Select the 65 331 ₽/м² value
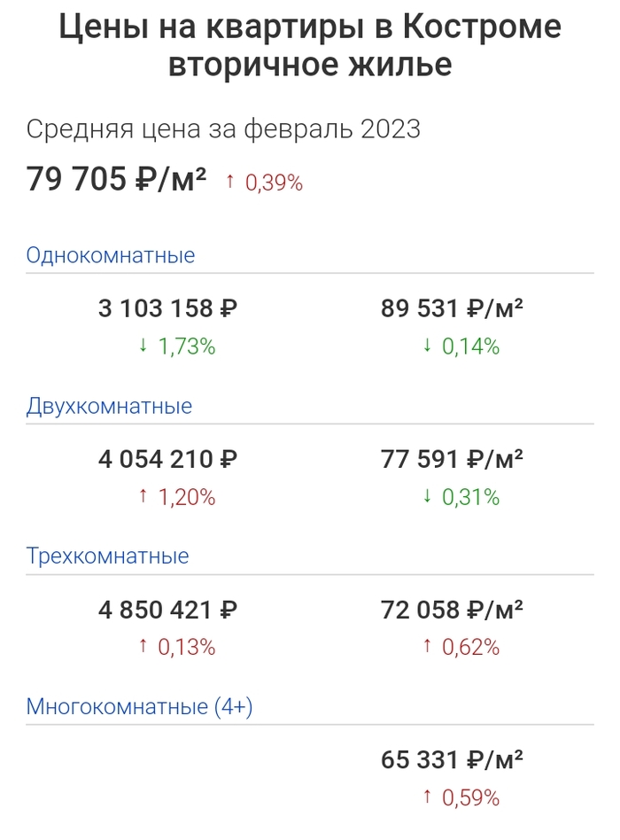 click(452, 760)
